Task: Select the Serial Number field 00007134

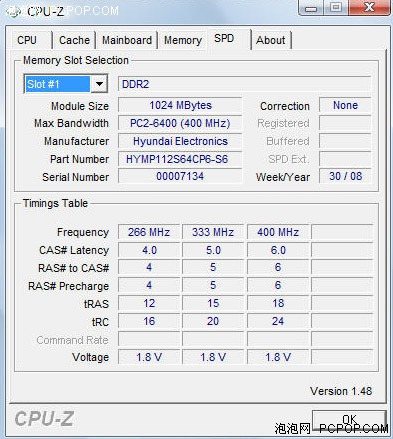Action: pyautogui.click(x=180, y=176)
